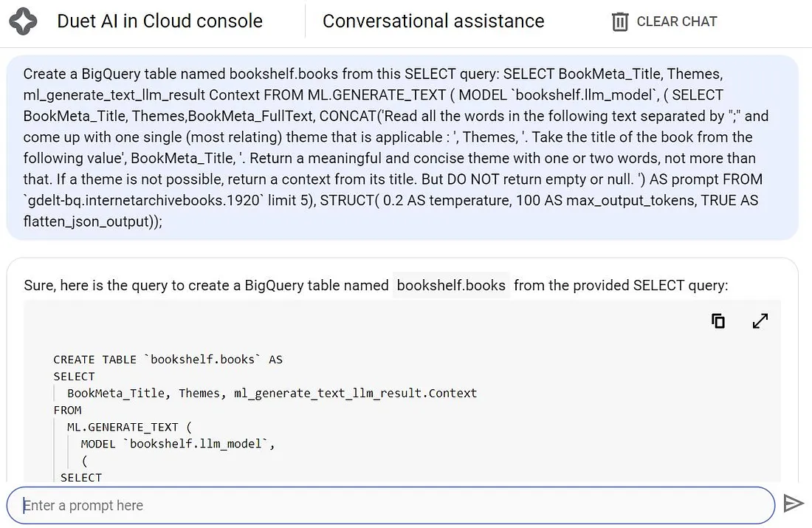Image resolution: width=812 pixels, height=528 pixels.
Task: Click the last visible 'SELECT' code line
Action: pos(81,477)
